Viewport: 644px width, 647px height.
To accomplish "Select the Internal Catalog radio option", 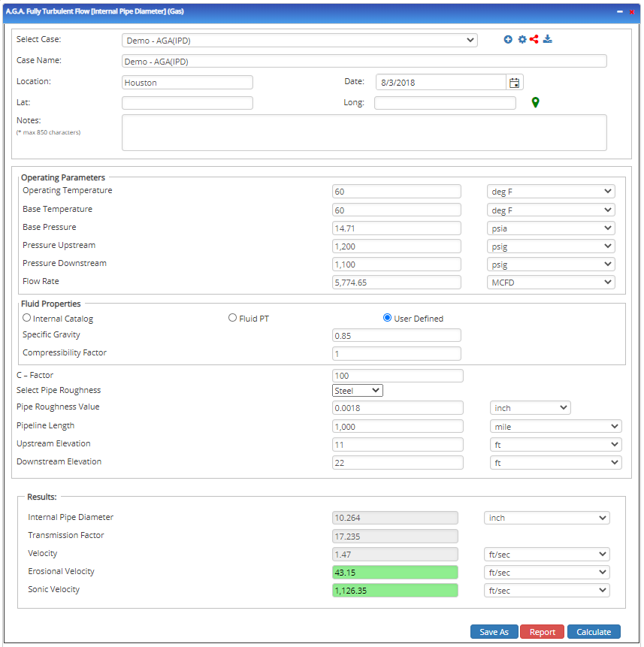I will tap(27, 318).
